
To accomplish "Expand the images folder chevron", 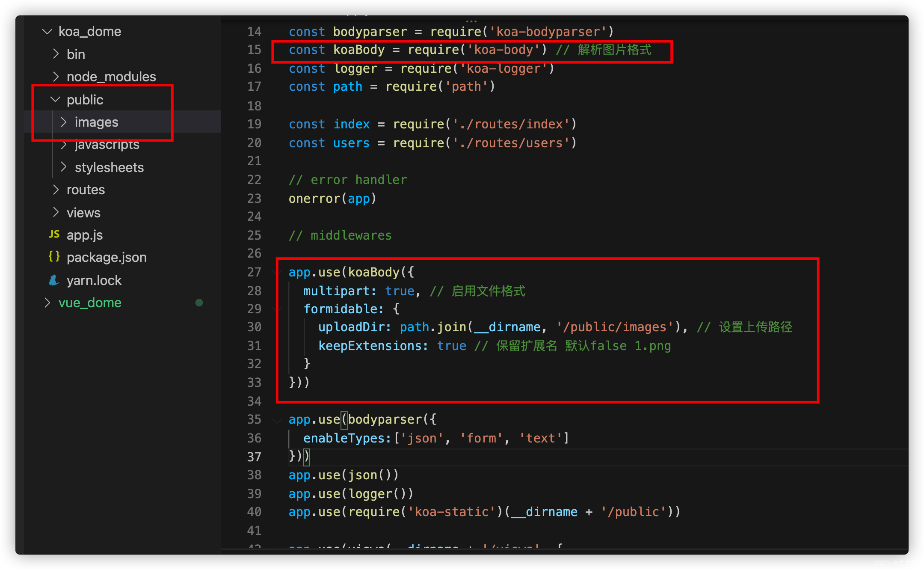I will coord(64,122).
